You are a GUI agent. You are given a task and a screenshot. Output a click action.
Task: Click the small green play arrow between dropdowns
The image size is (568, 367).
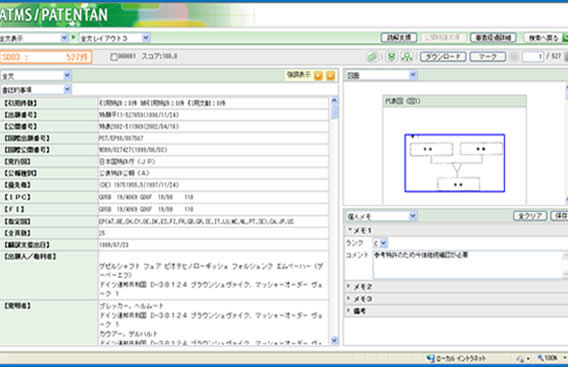click(x=74, y=37)
